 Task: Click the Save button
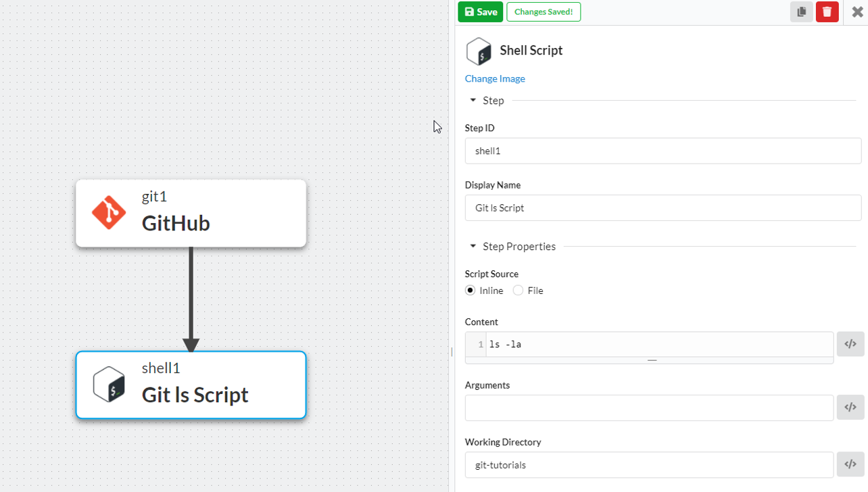click(x=480, y=11)
